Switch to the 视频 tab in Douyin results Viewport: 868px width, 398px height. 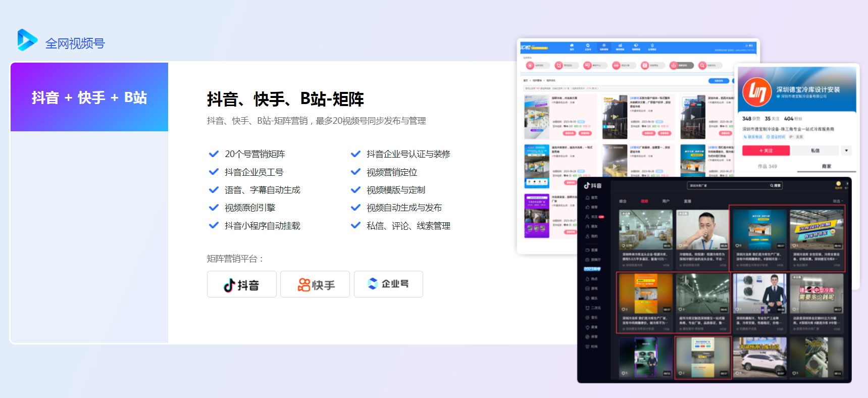[644, 201]
